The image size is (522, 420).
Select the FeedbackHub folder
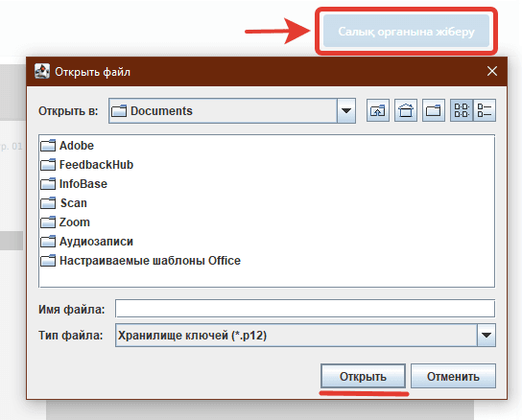(87, 165)
